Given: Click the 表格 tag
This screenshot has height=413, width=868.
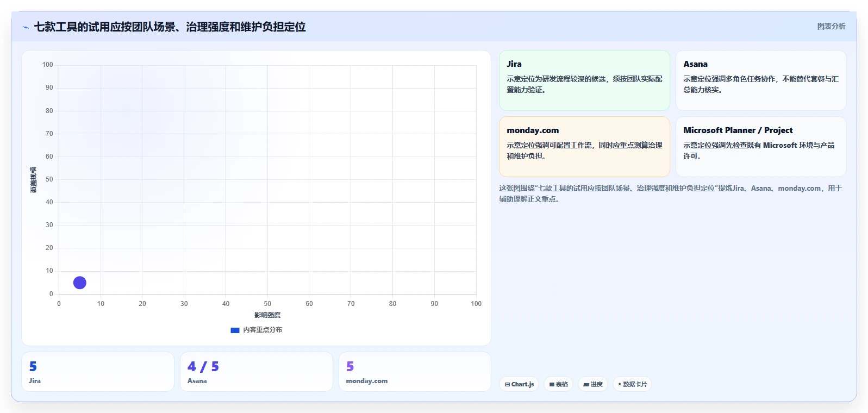Looking at the screenshot, I should pyautogui.click(x=558, y=384).
